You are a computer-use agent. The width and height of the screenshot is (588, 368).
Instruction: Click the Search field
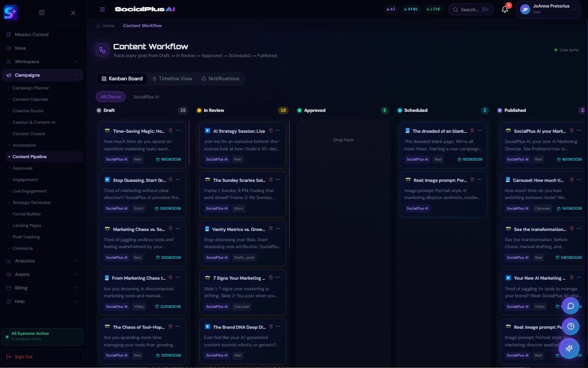(x=471, y=10)
